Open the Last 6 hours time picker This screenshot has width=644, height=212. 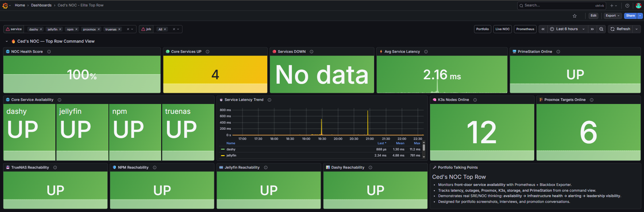click(568, 29)
